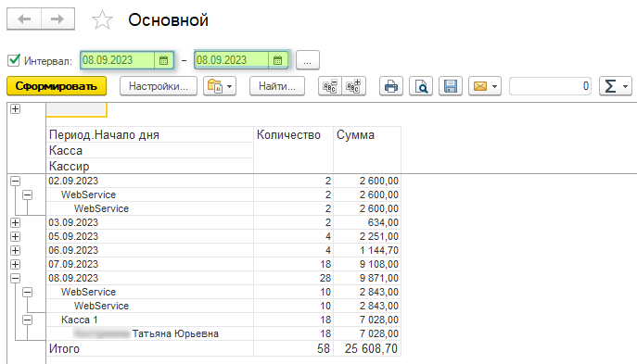Open the email send dropdown arrow

[494, 86]
